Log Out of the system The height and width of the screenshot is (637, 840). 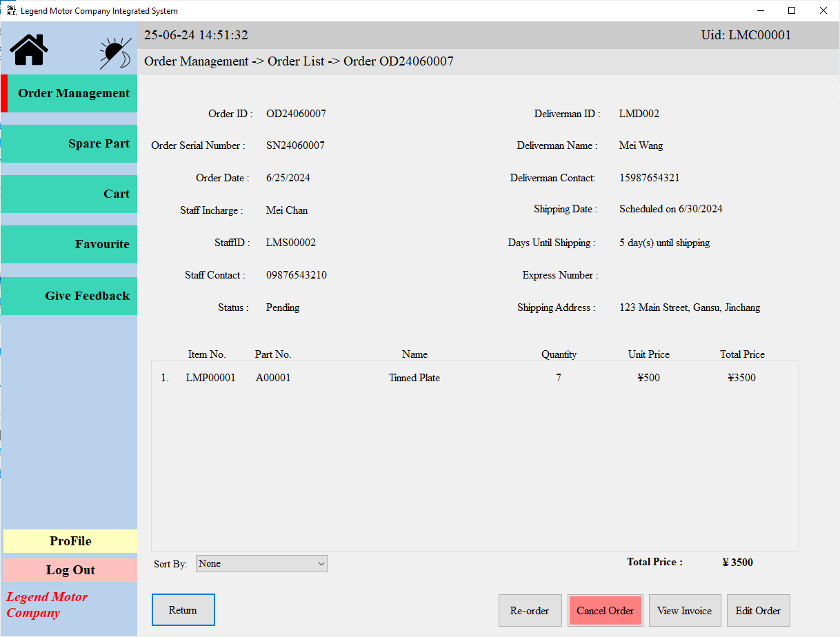pos(70,569)
